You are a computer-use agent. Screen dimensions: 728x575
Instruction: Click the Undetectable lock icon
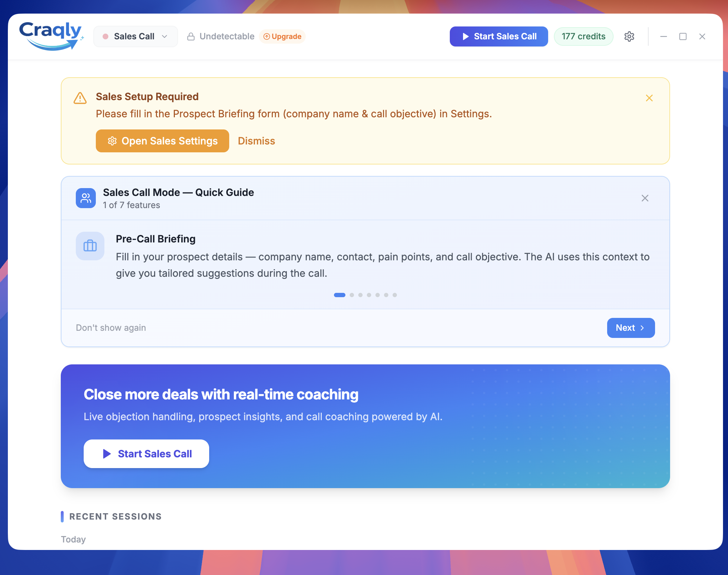coord(191,36)
